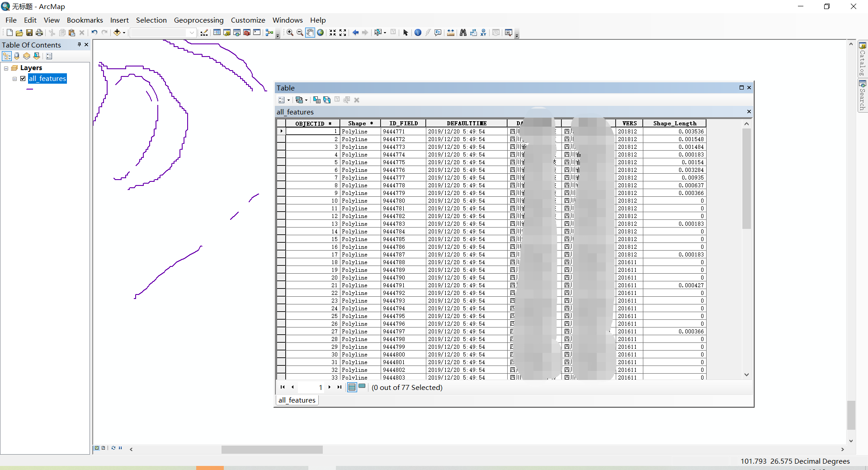Click the all_features tab below the table
The height and width of the screenshot is (470, 868).
point(297,400)
